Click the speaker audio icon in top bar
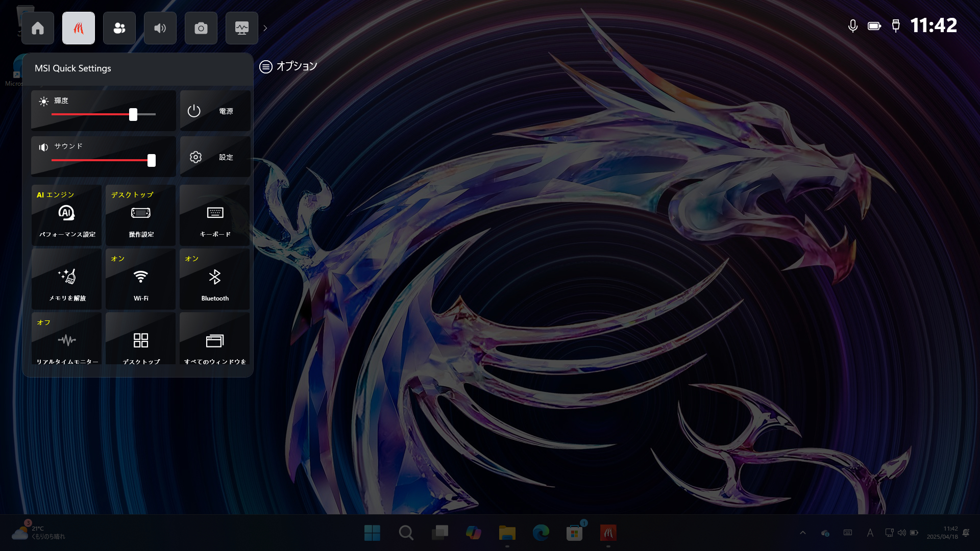The image size is (980, 551). click(160, 28)
